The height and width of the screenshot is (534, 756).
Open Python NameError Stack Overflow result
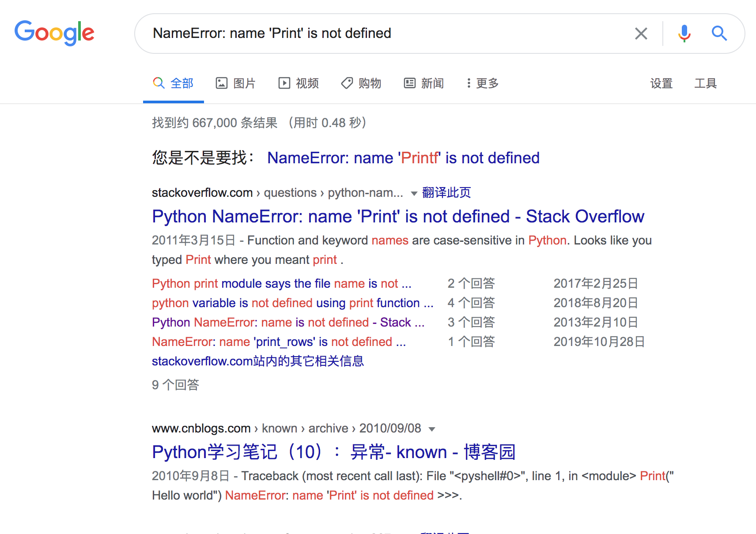(x=398, y=217)
